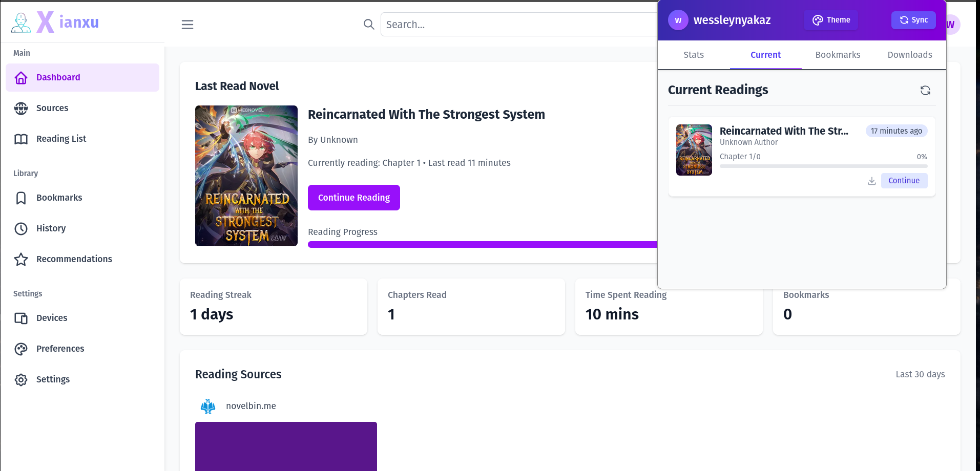Click the Unknown Author text in the popup

[748, 142]
